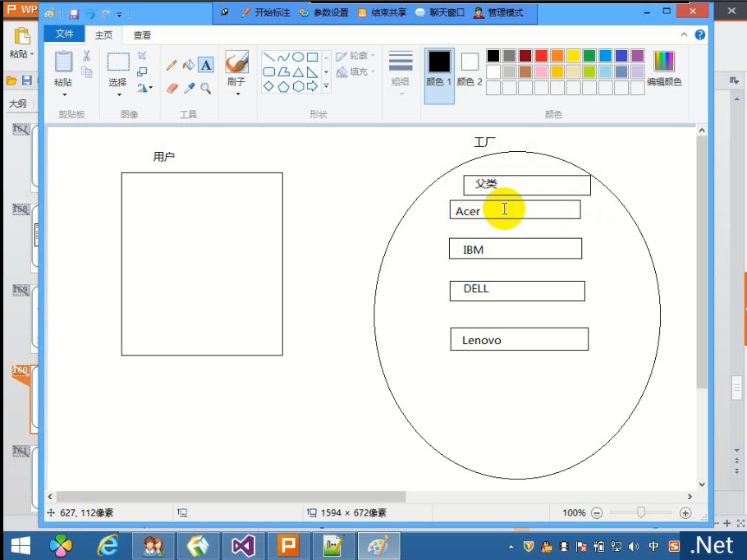The image size is (747, 560).
Task: Select the Pentagon shape
Action: coord(283,86)
